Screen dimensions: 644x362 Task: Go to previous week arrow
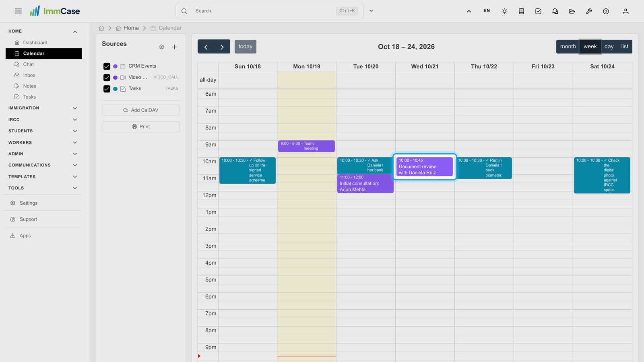(206, 47)
